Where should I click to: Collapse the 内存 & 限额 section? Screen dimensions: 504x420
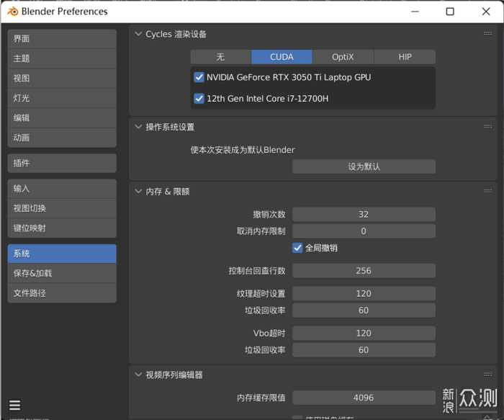point(139,192)
